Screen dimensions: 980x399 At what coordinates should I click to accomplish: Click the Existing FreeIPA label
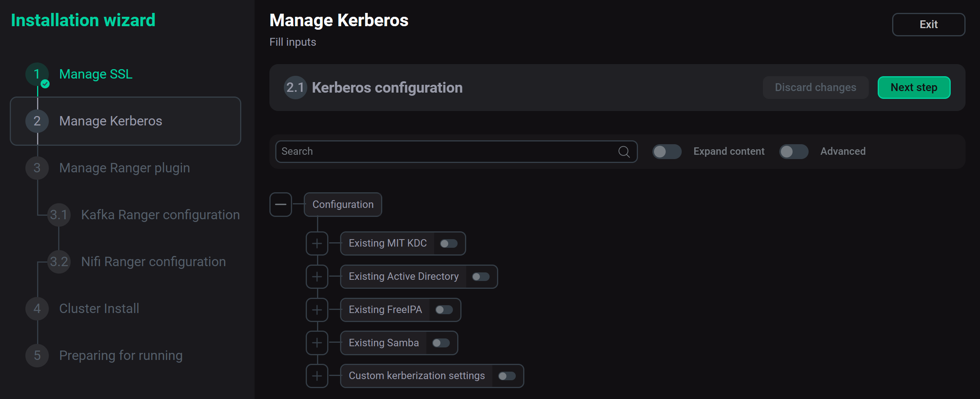pos(385,310)
